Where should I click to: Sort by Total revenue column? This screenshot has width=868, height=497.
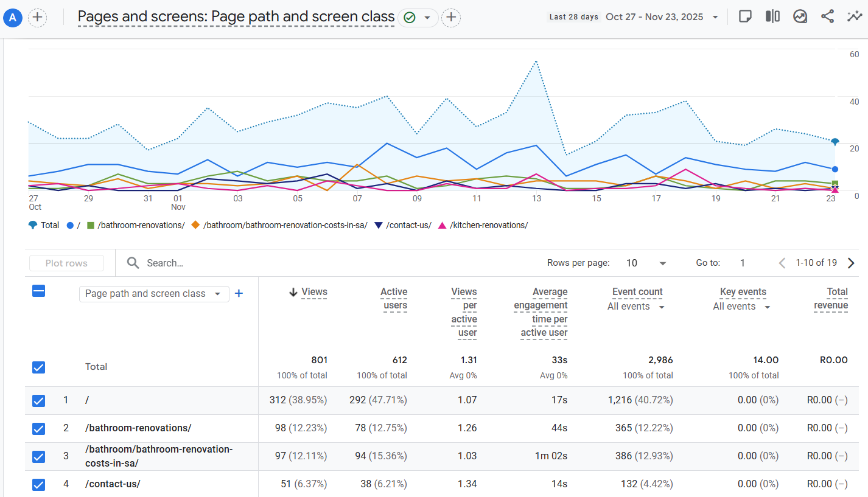[x=831, y=299]
